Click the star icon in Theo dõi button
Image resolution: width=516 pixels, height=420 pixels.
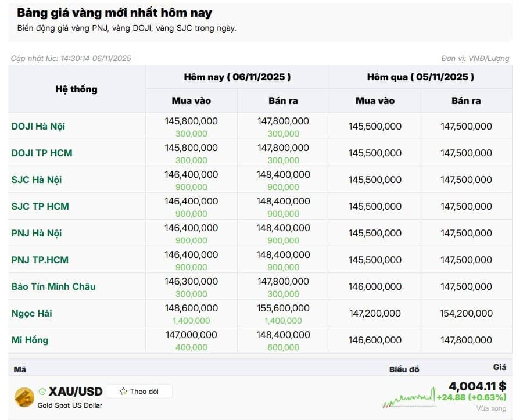(123, 392)
